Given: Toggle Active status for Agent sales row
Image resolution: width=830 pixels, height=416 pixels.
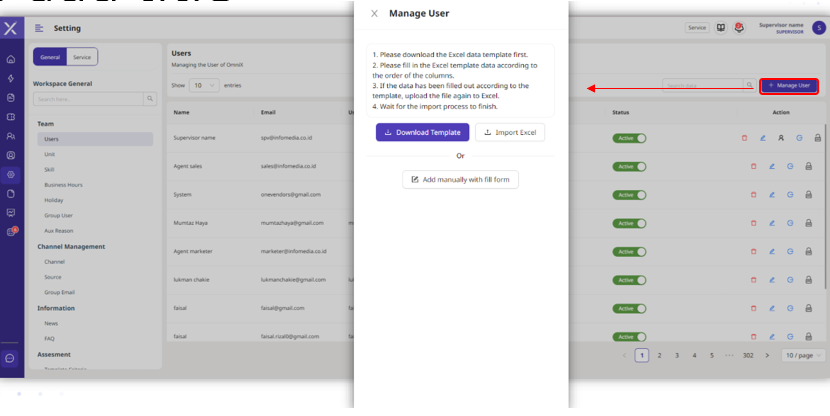Looking at the screenshot, I should (x=629, y=166).
